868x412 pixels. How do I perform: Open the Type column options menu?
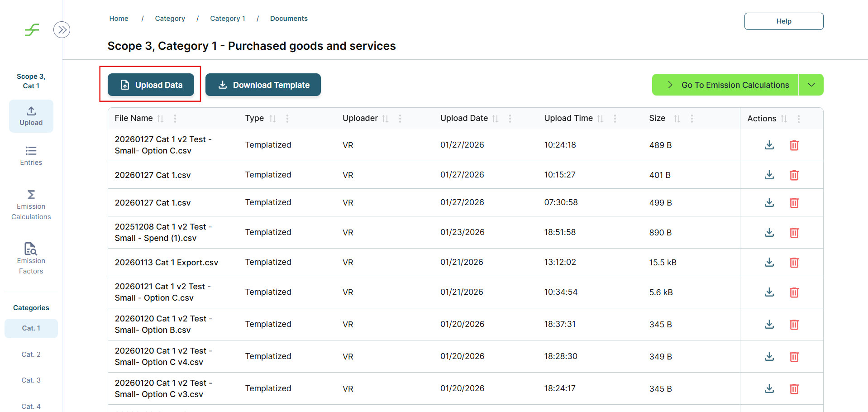click(287, 119)
